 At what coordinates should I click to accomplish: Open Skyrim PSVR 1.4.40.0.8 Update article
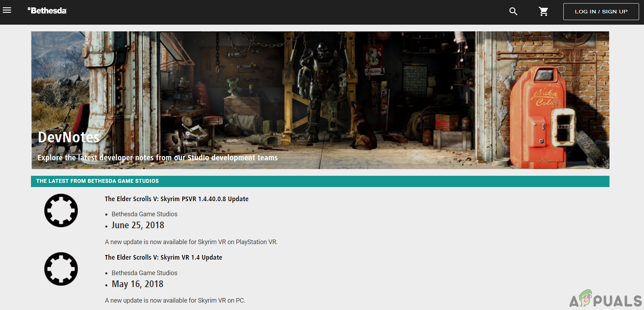tap(176, 199)
